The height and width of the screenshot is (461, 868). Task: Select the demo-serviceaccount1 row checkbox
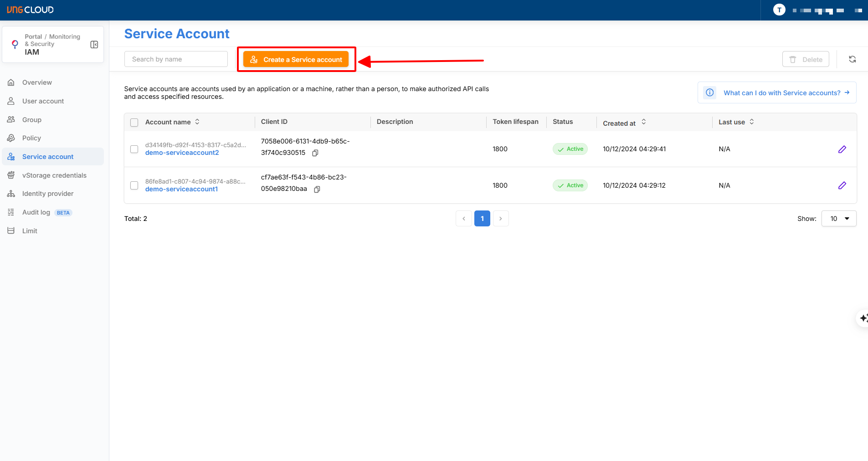click(x=134, y=185)
